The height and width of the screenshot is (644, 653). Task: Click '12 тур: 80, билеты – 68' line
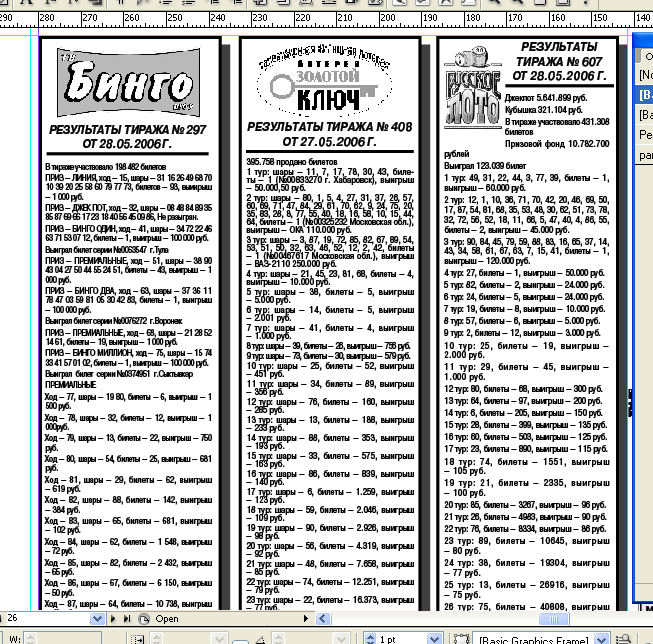[x=523, y=389]
